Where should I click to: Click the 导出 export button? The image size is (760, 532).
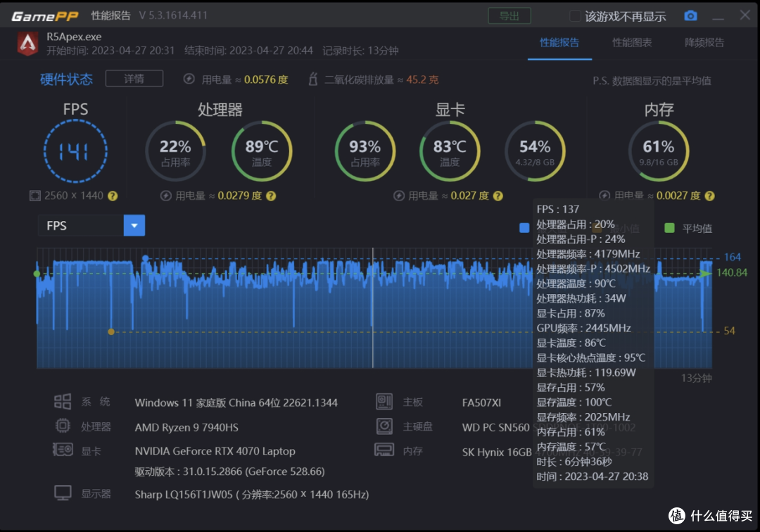pos(509,16)
